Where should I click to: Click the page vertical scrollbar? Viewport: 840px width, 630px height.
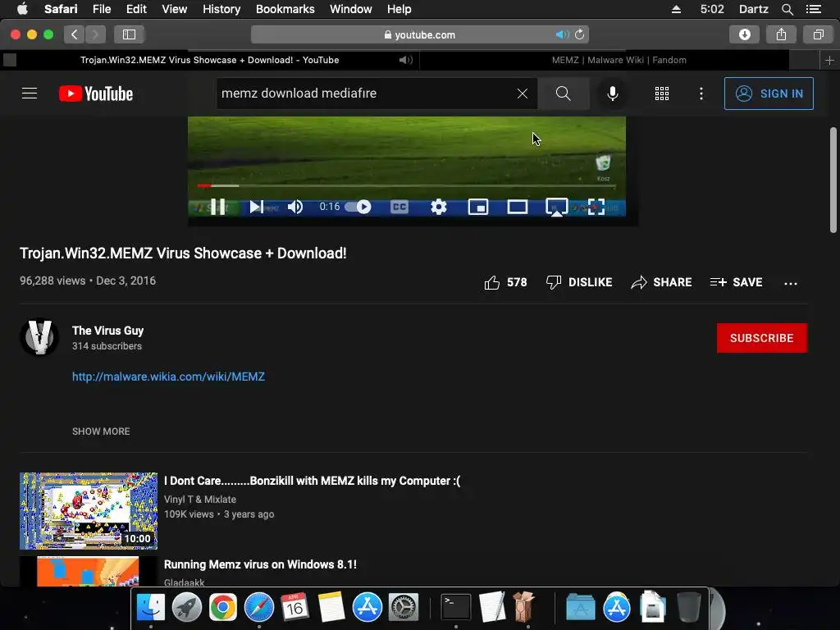tap(833, 180)
